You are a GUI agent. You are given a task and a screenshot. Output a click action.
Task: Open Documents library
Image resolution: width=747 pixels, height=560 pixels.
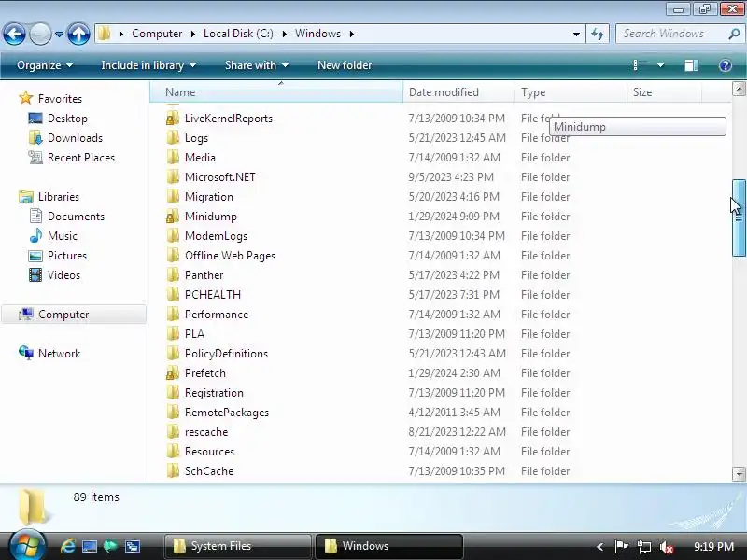(76, 217)
